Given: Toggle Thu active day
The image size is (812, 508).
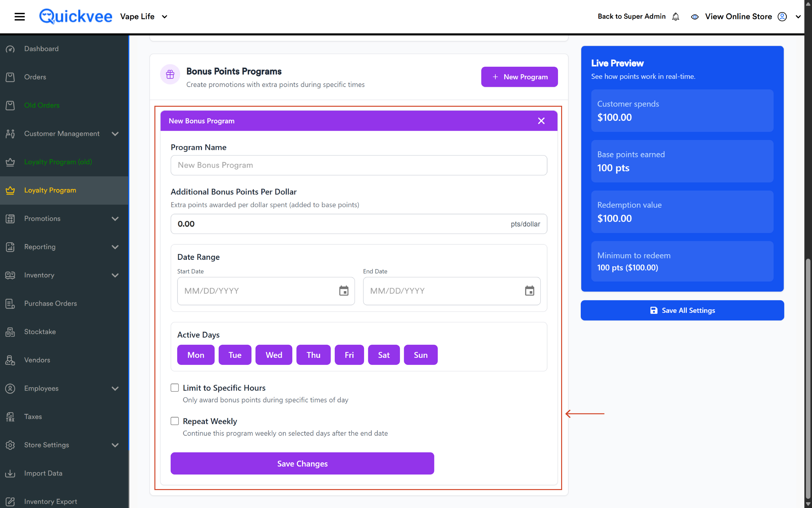Looking at the screenshot, I should (x=313, y=355).
